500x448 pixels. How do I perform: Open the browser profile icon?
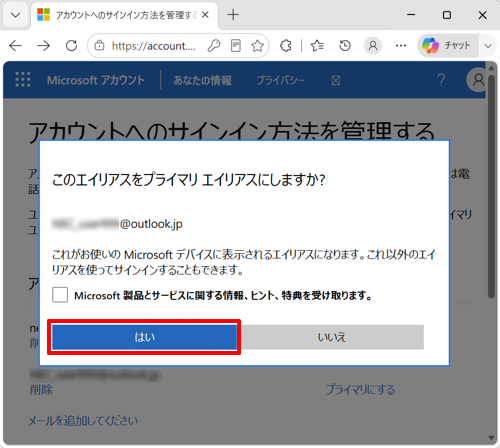(x=373, y=46)
